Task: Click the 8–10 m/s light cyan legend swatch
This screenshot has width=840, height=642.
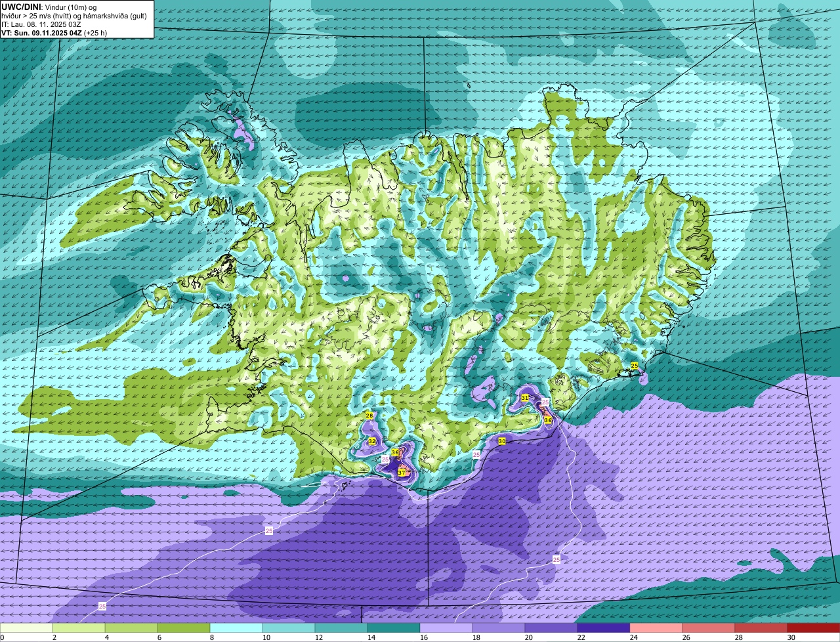Action: pos(236,628)
